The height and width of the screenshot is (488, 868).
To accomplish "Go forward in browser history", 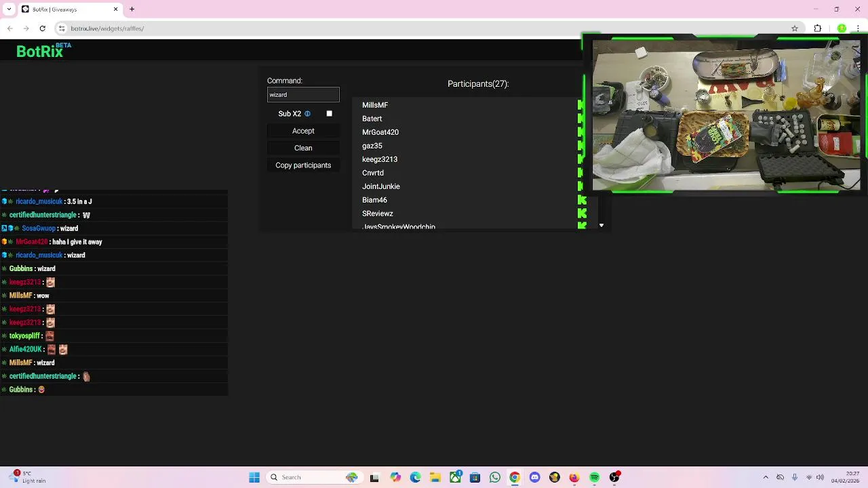I will pyautogui.click(x=26, y=28).
